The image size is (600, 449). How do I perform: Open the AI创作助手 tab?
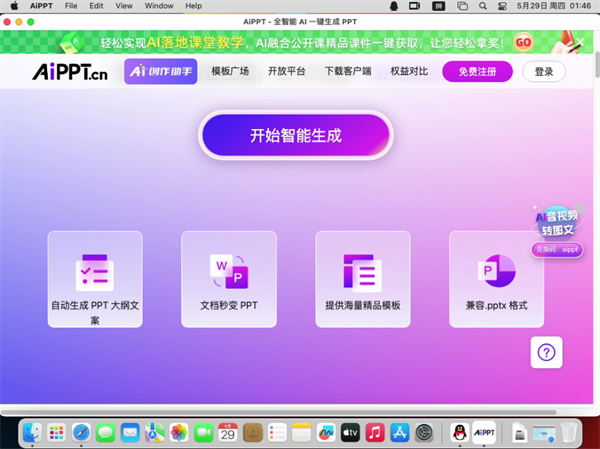tap(161, 71)
